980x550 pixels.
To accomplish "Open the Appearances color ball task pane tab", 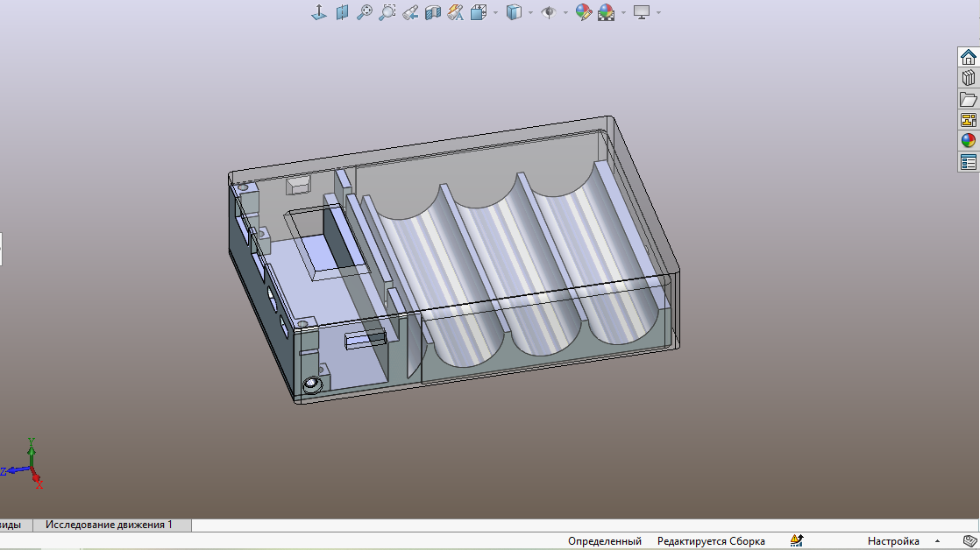I will pyautogui.click(x=968, y=141).
